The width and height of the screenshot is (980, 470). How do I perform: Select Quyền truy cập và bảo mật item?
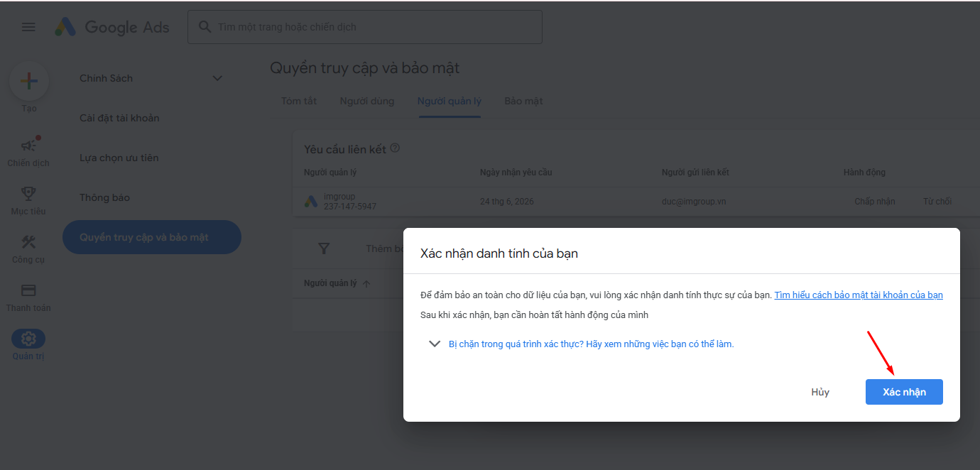152,237
